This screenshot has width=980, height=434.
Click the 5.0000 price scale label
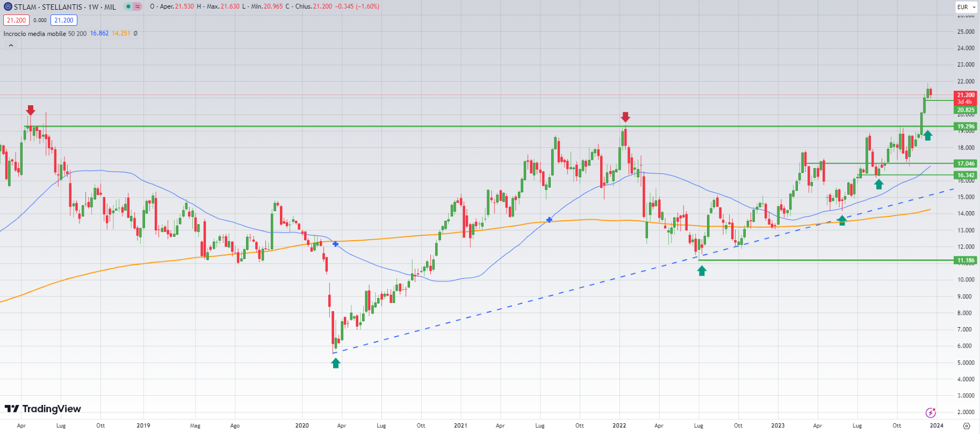[x=965, y=363]
